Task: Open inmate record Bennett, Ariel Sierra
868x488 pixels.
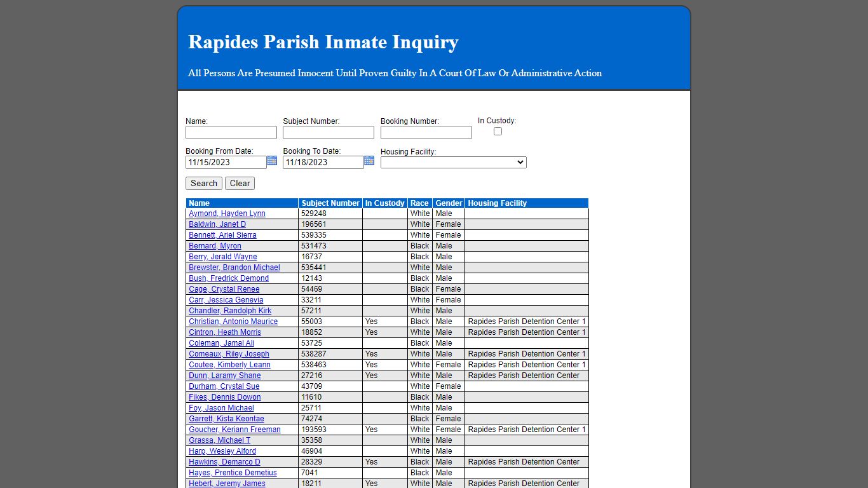Action: [222, 235]
